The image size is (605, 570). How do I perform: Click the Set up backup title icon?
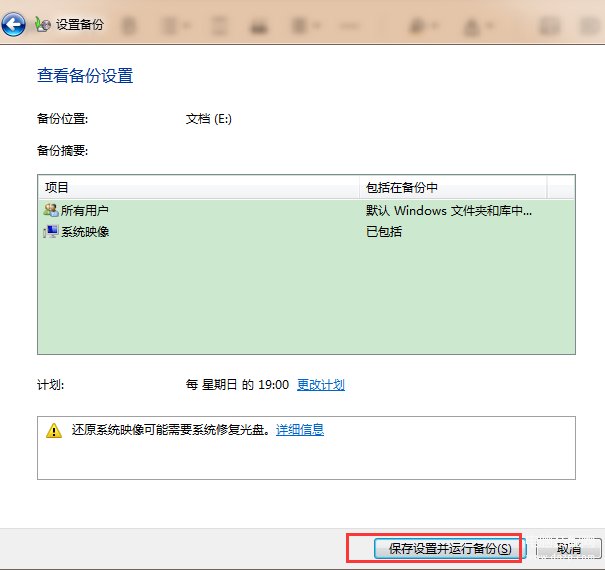tap(42, 24)
